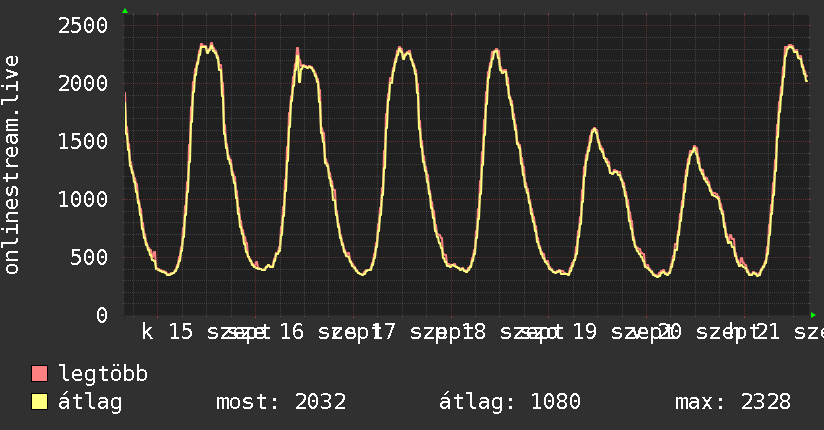Click the onlinestream.live vertical axis title
The width and height of the screenshot is (824, 430).
[x=11, y=165]
